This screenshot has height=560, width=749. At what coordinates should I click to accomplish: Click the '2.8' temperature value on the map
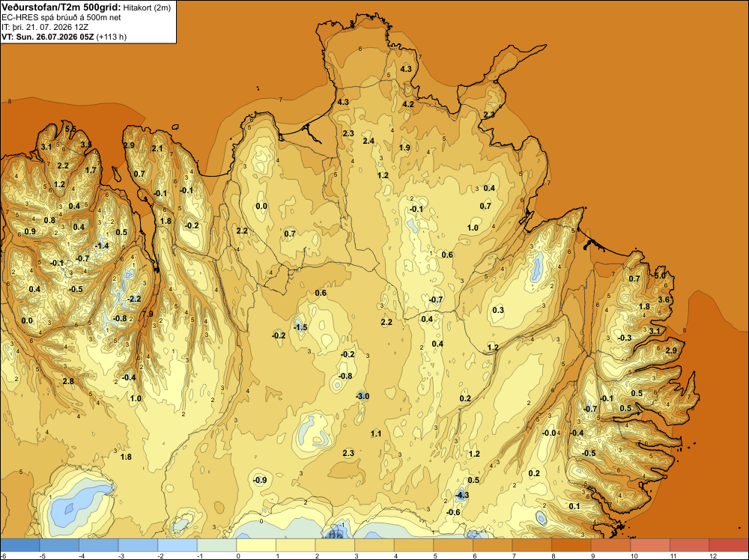[x=68, y=381]
